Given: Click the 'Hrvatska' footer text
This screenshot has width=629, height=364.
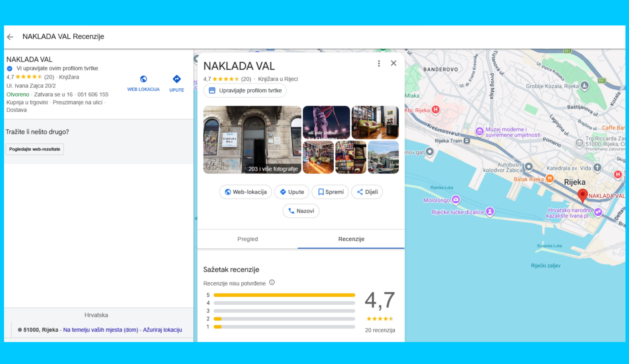Looking at the screenshot, I should coord(96,315).
